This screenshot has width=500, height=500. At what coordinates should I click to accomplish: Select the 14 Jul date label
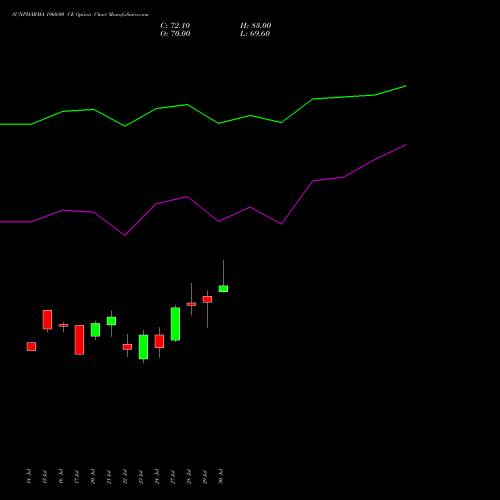(29, 476)
